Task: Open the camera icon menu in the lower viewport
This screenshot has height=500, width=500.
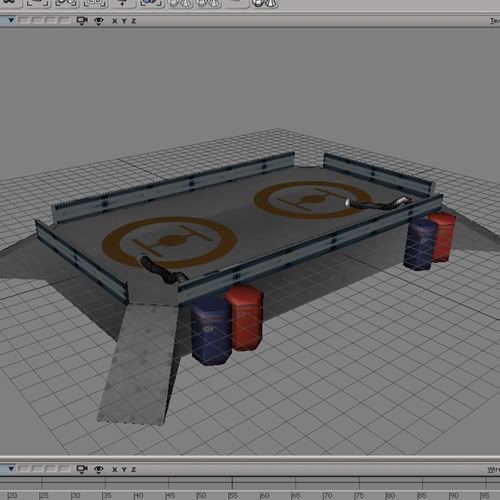Action: [x=82, y=469]
